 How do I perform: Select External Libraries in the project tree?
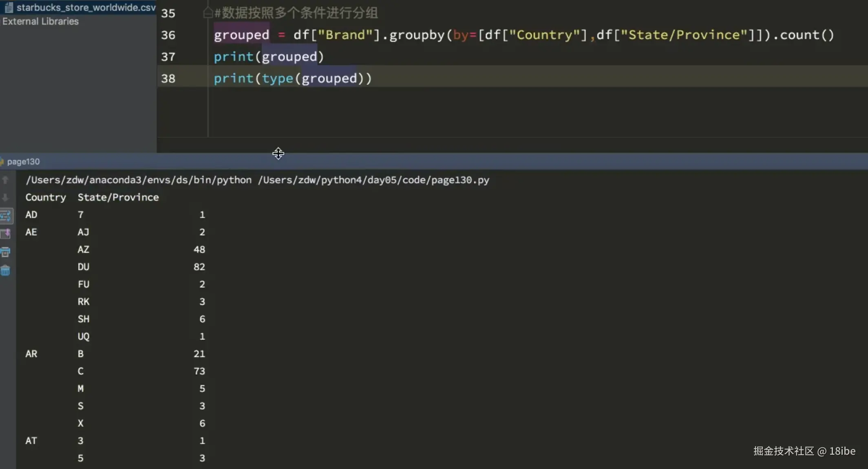40,21
